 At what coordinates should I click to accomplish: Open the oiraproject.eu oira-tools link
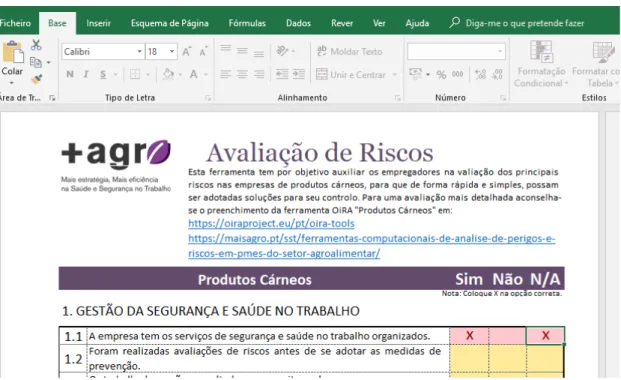(x=271, y=223)
